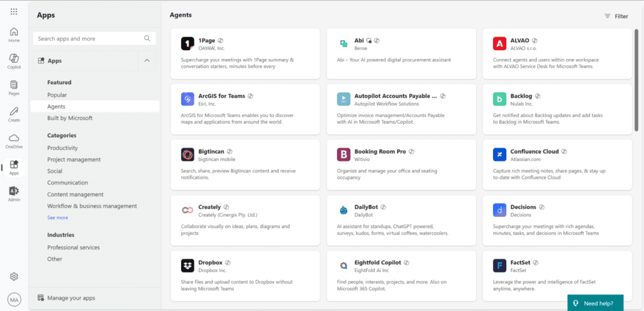Click the ALVAO app logo
This screenshot has height=311, width=644.
click(499, 43)
